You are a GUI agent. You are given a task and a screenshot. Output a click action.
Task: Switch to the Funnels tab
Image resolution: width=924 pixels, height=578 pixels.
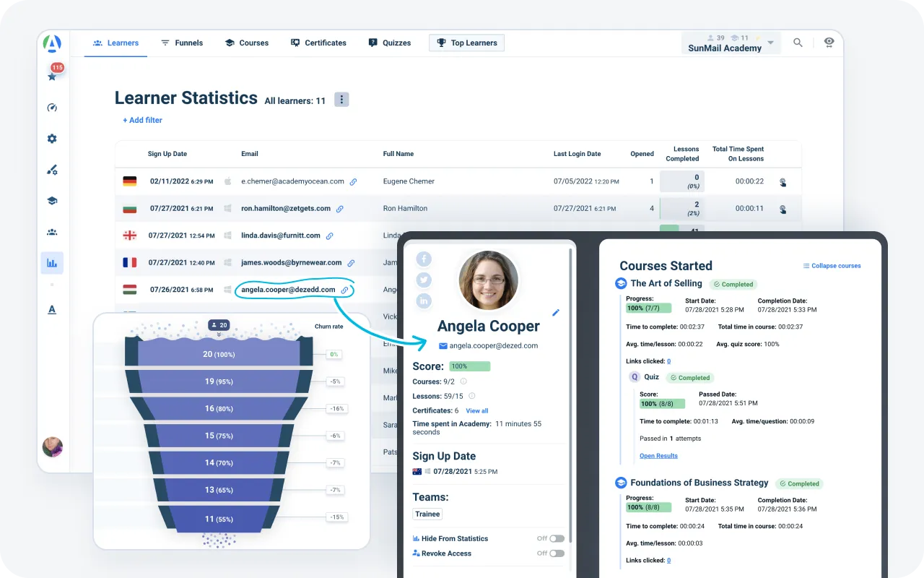point(182,43)
